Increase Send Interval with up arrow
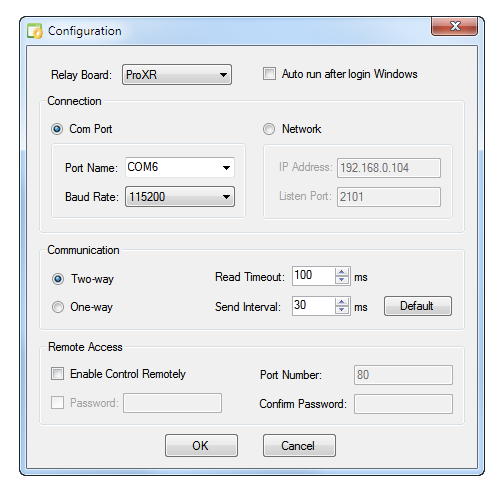 (x=341, y=302)
